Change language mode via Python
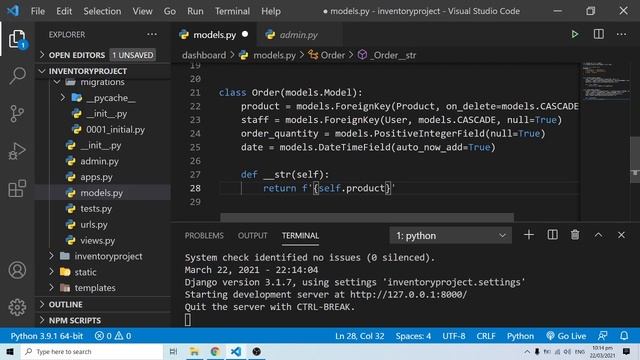 click(520, 336)
